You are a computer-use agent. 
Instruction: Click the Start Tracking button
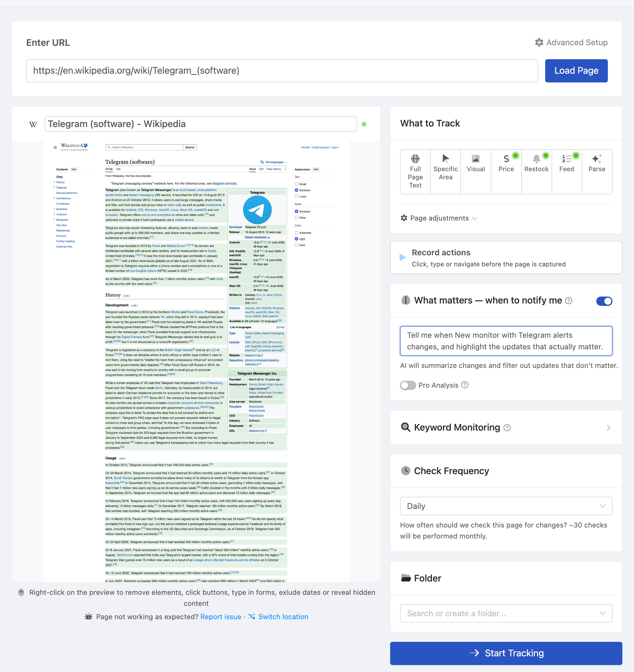[506, 653]
